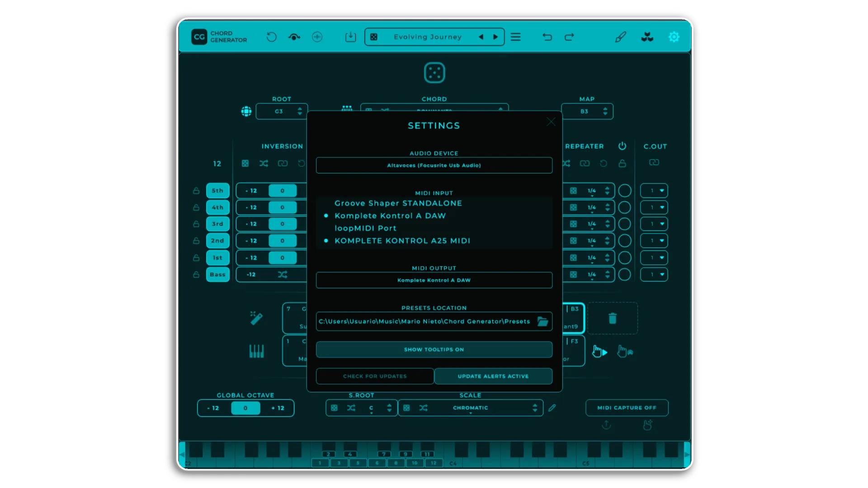
Task: Enable repeater circle for Bass row
Action: [x=624, y=274]
